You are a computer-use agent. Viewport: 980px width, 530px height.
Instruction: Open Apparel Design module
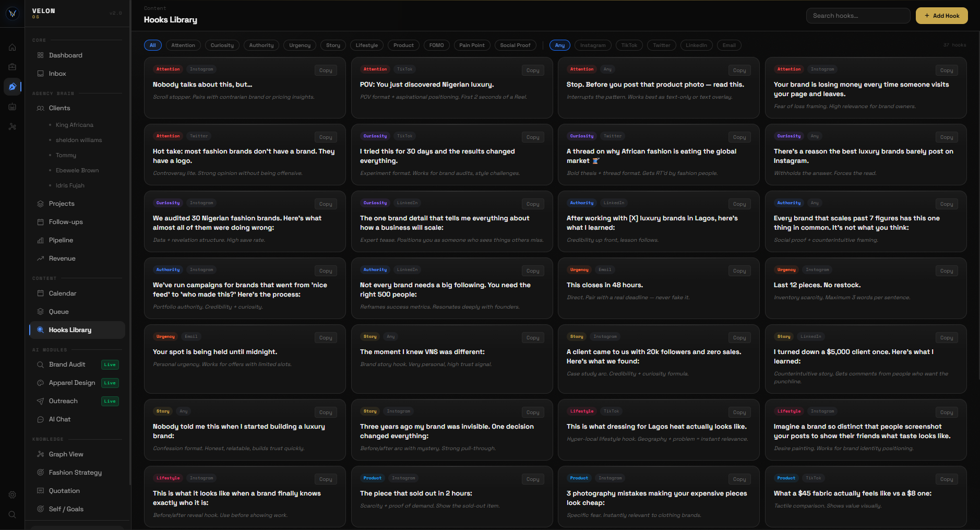77,383
